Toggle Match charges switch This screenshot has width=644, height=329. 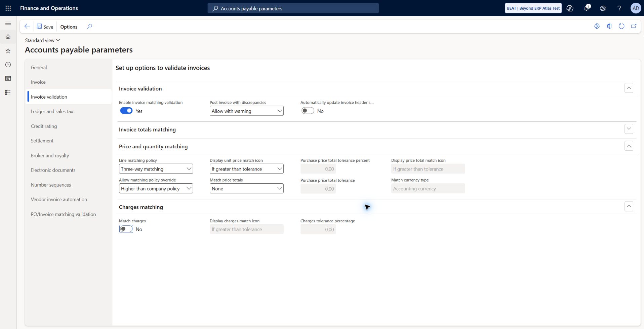(x=126, y=229)
